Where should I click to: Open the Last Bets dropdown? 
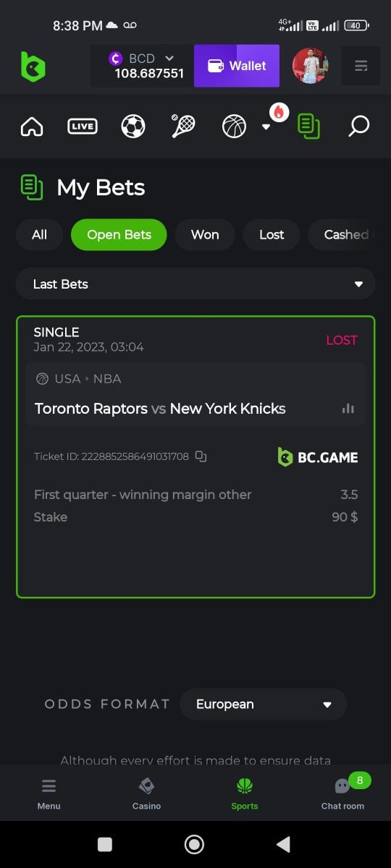coord(195,284)
